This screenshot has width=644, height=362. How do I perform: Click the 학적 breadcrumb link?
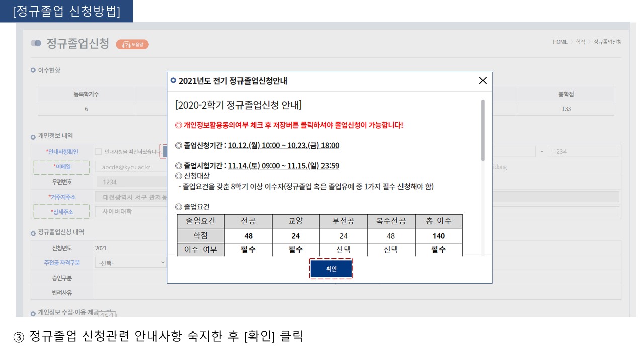[581, 42]
